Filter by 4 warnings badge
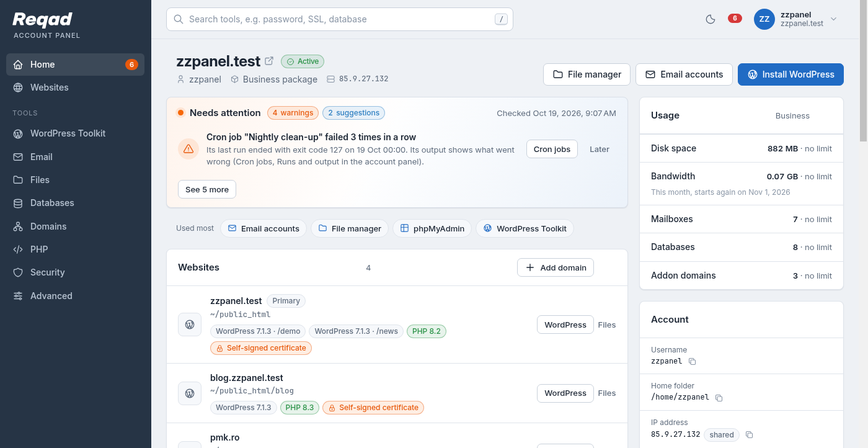The height and width of the screenshot is (448, 868). (293, 113)
